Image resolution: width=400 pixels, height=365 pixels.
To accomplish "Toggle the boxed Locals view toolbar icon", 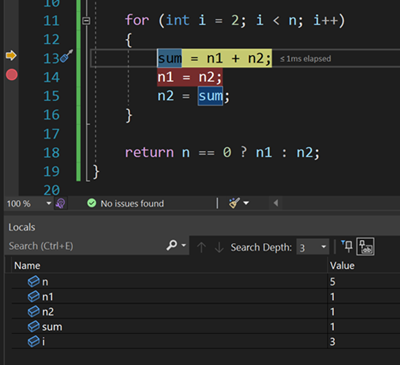I will (365, 247).
